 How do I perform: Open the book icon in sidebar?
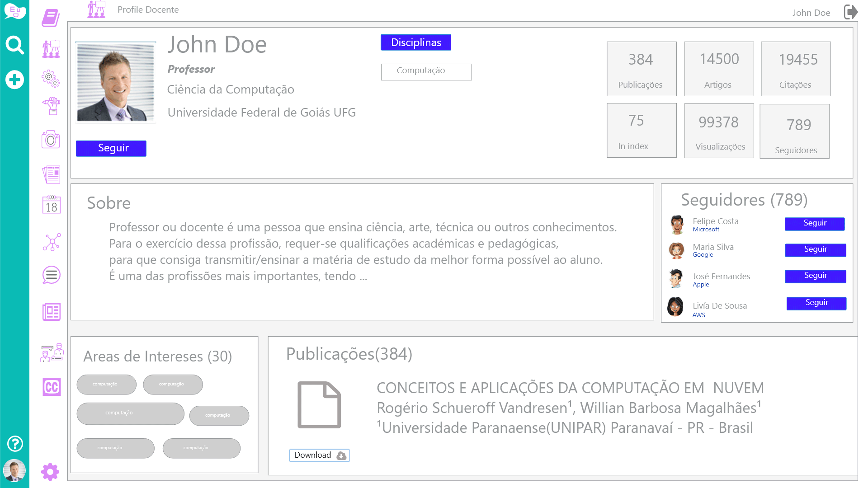[51, 18]
